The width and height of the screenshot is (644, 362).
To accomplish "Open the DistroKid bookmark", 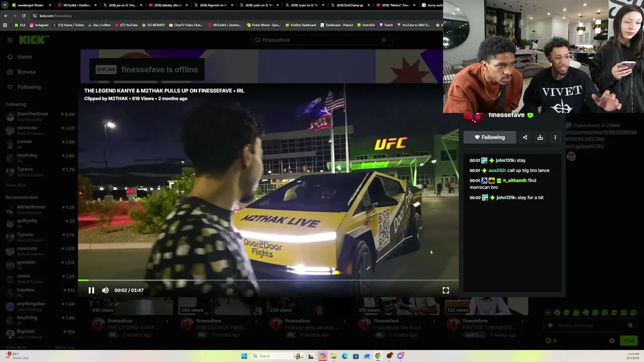I will click(366, 25).
